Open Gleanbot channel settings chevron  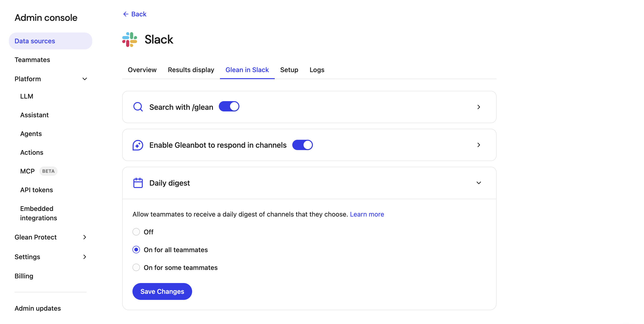click(479, 145)
